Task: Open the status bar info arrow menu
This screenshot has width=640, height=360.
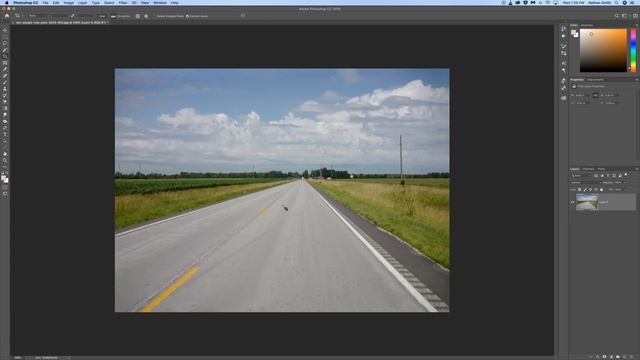Action: coord(69,358)
